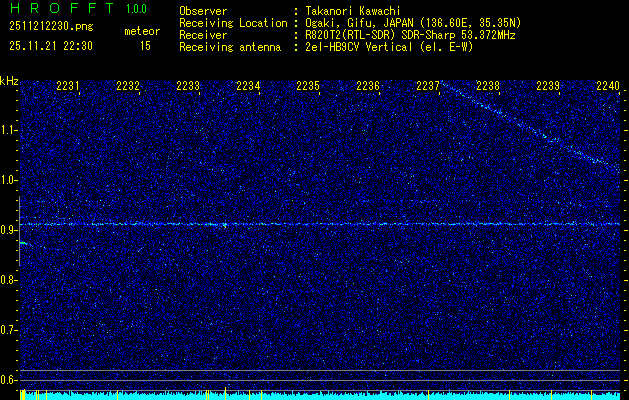Click the Ogaki, Gifu receiving location text

coord(413,23)
